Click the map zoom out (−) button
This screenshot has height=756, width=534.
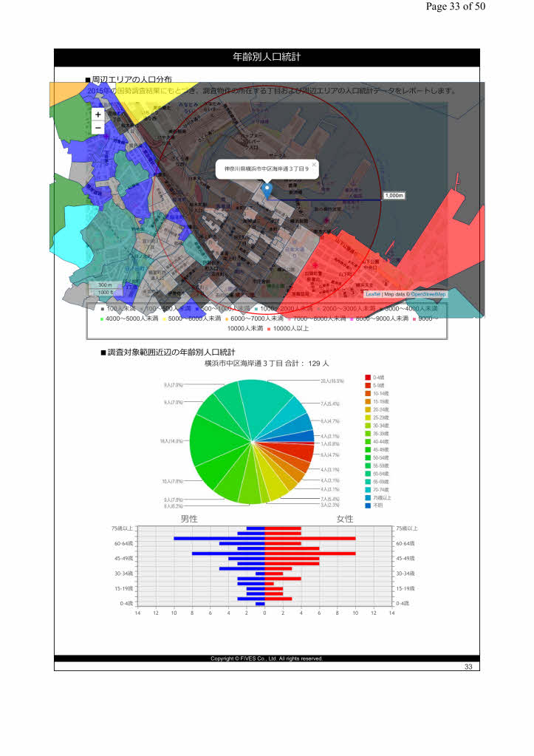coord(98,128)
